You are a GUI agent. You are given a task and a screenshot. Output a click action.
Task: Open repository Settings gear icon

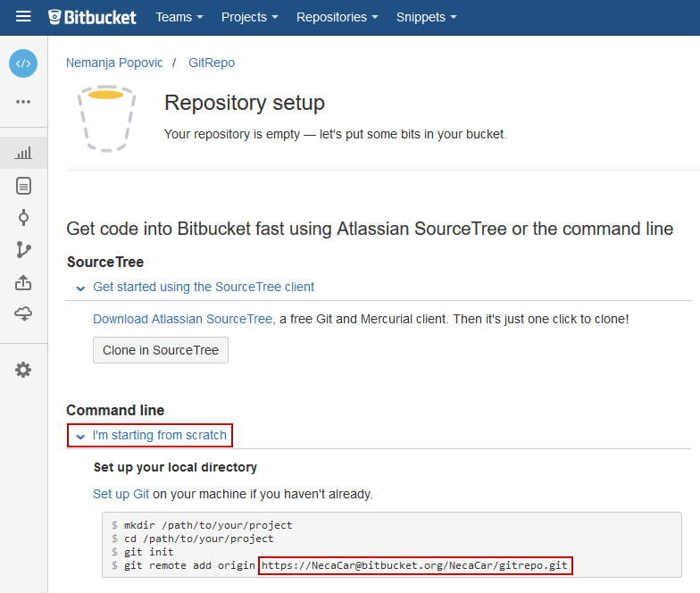click(23, 370)
